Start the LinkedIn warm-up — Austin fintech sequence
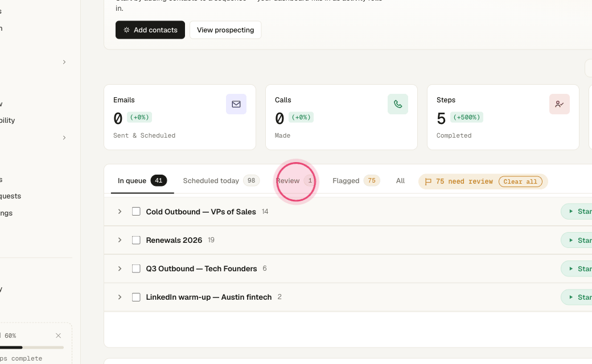592x364 pixels. 577,297
